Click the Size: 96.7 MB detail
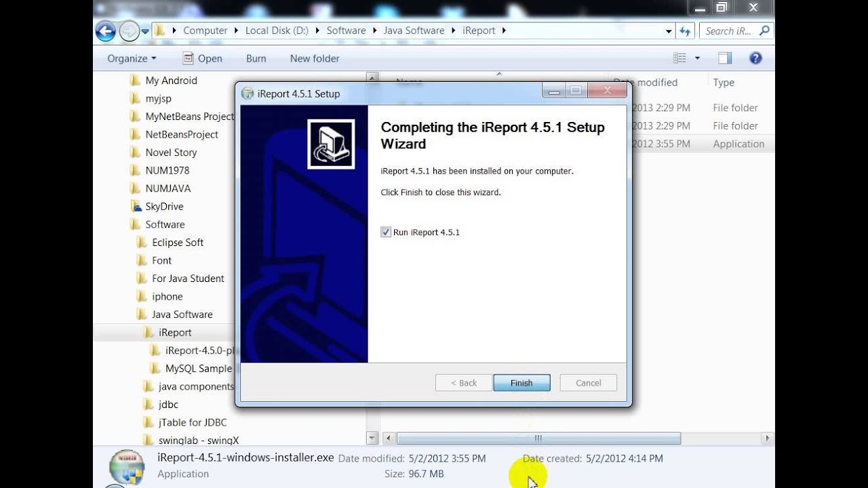 pos(414,474)
